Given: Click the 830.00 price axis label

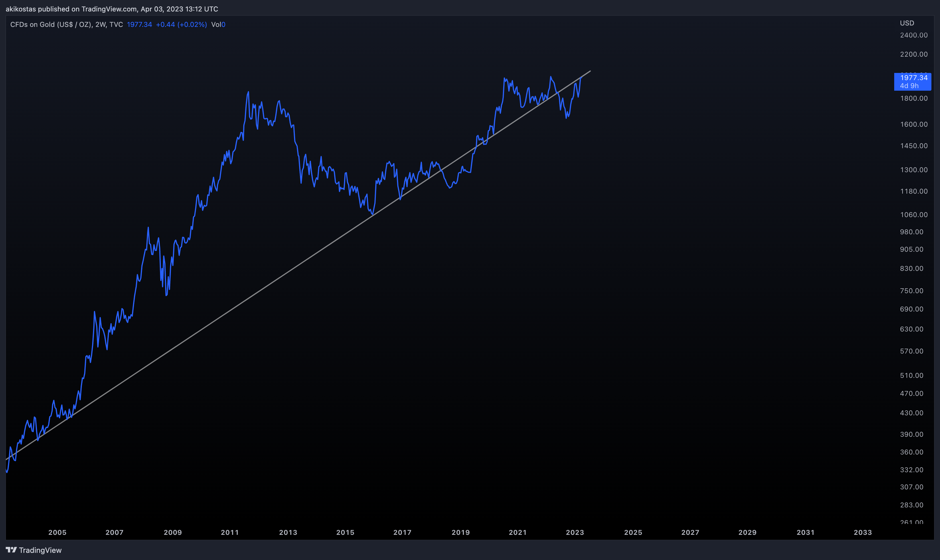Looking at the screenshot, I should pyautogui.click(x=911, y=269).
